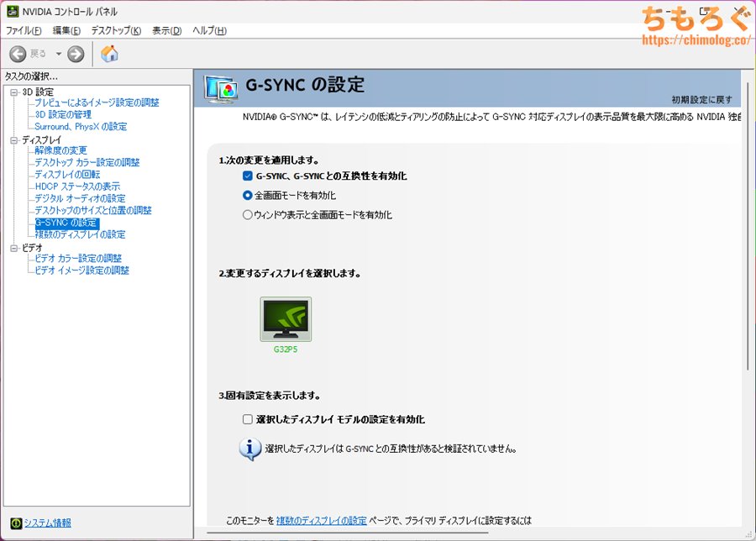Click the NVIDIA Control Panel title icon
Viewport: 756px width, 541px height.
pos(13,11)
